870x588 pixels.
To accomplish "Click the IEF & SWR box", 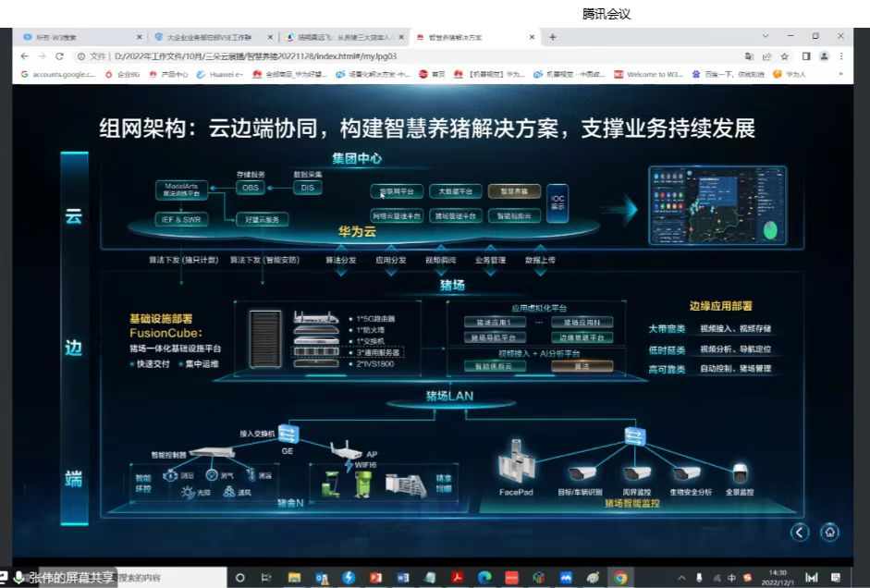I will coord(181,219).
